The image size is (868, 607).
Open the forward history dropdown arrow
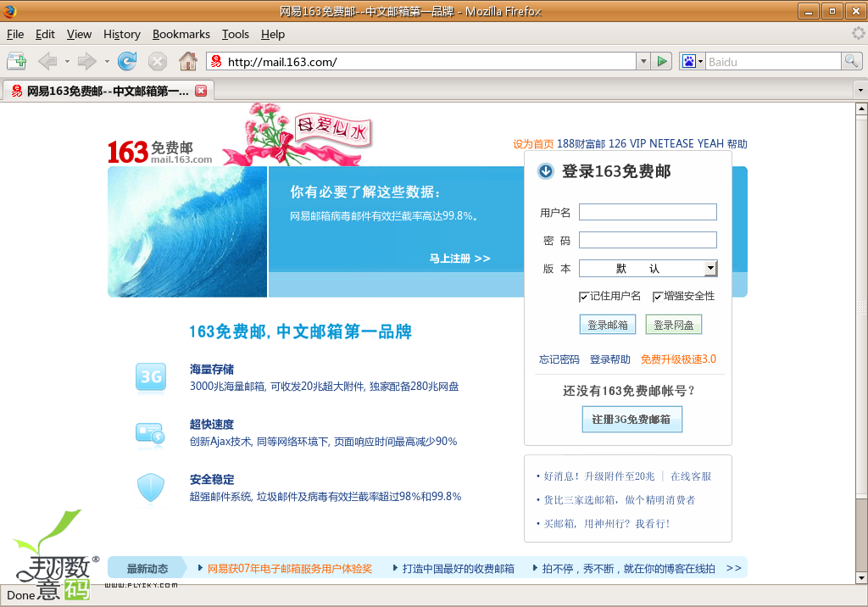click(x=107, y=62)
